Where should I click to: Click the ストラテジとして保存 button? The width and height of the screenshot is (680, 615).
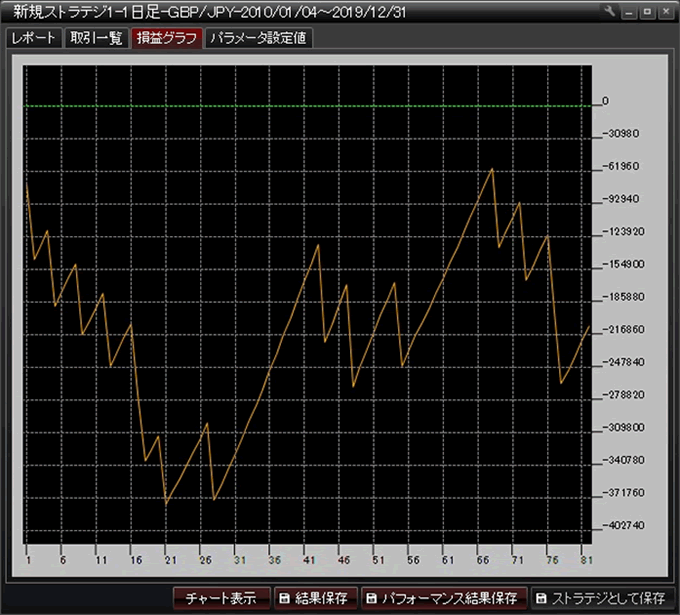tap(602, 599)
